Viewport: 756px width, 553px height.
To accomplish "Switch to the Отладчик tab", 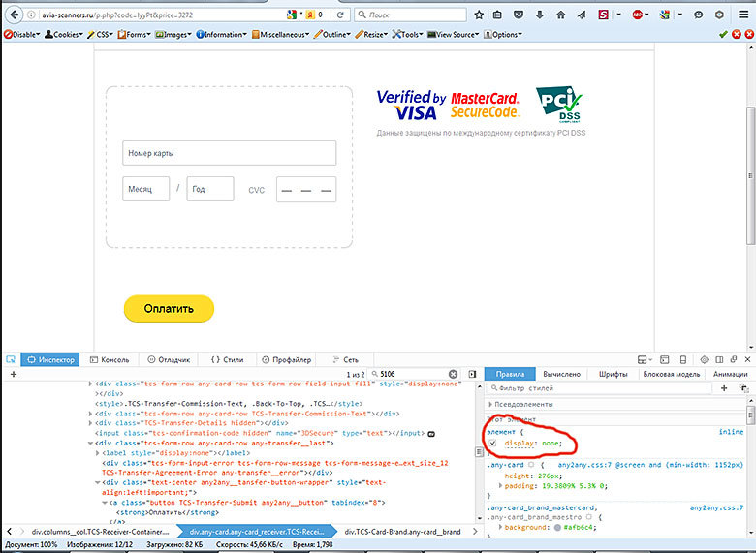I will 169,359.
